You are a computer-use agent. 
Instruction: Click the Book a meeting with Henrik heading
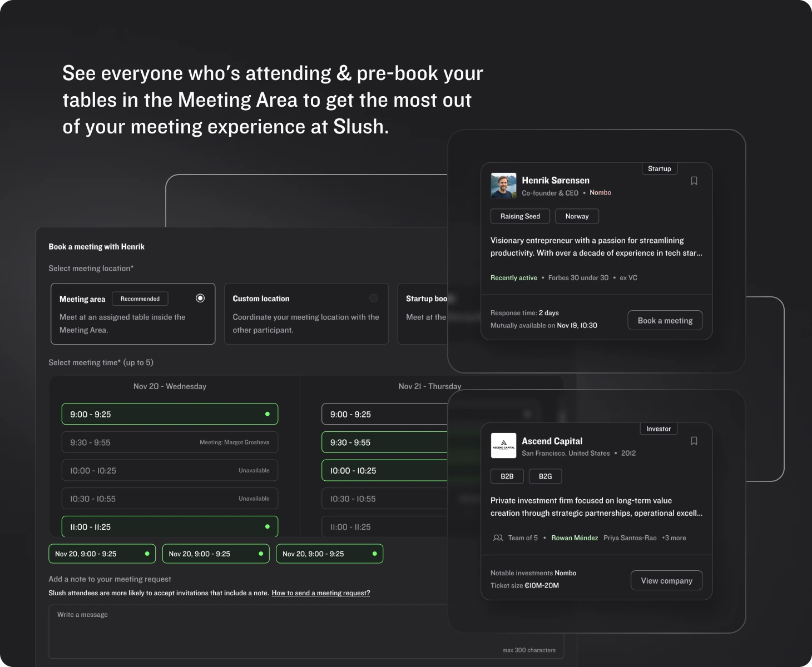coord(96,247)
